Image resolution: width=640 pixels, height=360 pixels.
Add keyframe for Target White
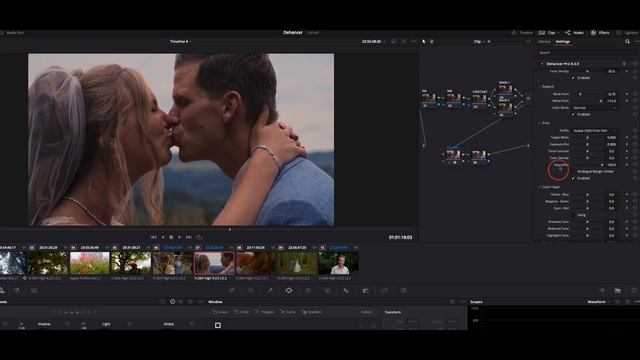(627, 138)
